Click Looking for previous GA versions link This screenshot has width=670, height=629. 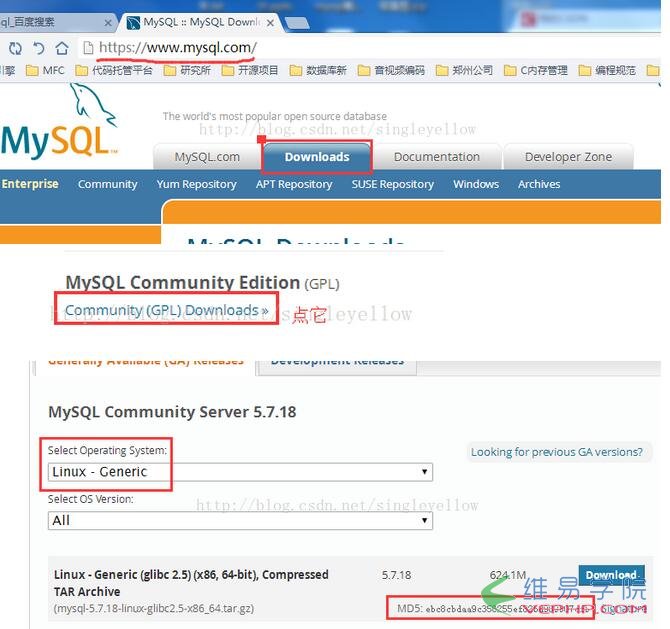pyautogui.click(x=557, y=452)
